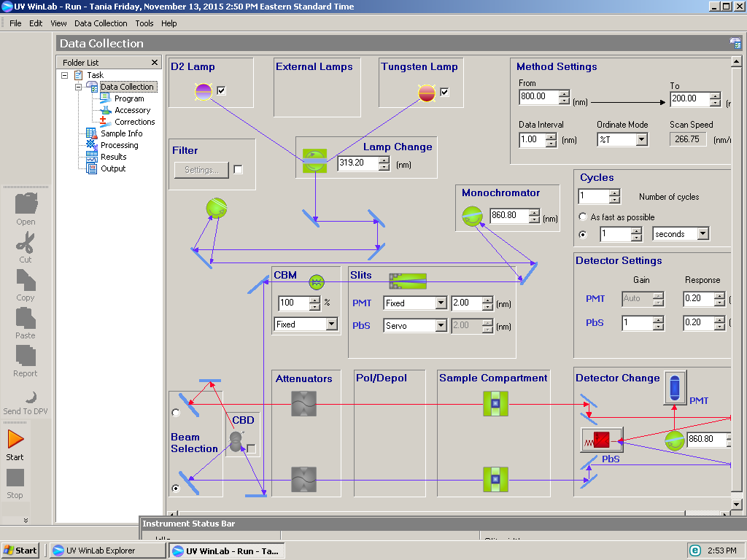Click the green Detector Change monochromator icon
The width and height of the screenshot is (747, 560).
coord(675,441)
